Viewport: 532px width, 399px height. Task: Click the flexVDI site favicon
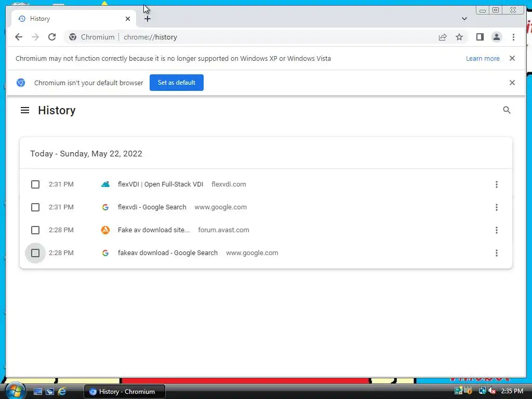(105, 184)
